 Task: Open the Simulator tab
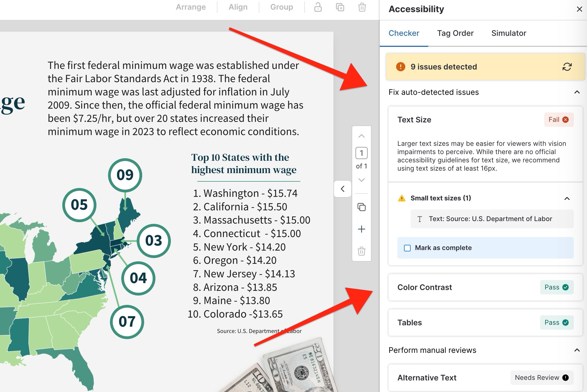508,33
